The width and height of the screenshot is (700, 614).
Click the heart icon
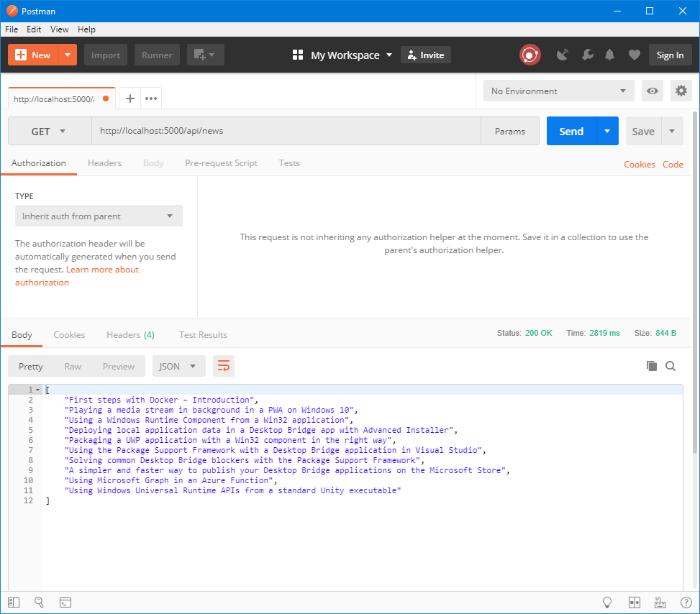(635, 55)
